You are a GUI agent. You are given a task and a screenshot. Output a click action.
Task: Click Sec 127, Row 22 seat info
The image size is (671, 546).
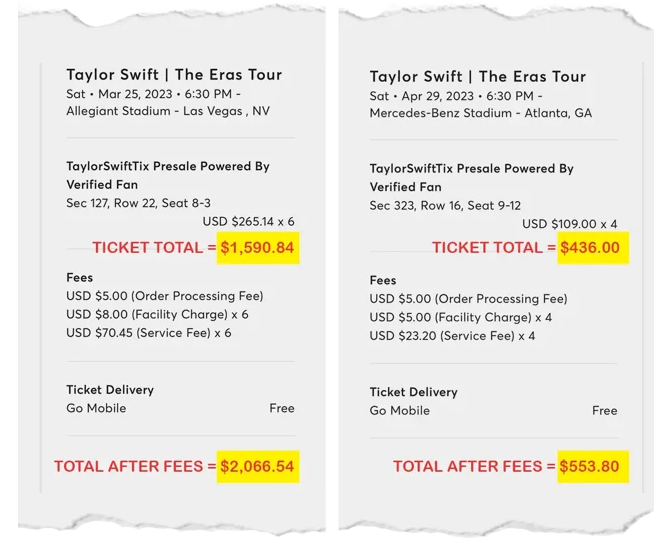(138, 203)
